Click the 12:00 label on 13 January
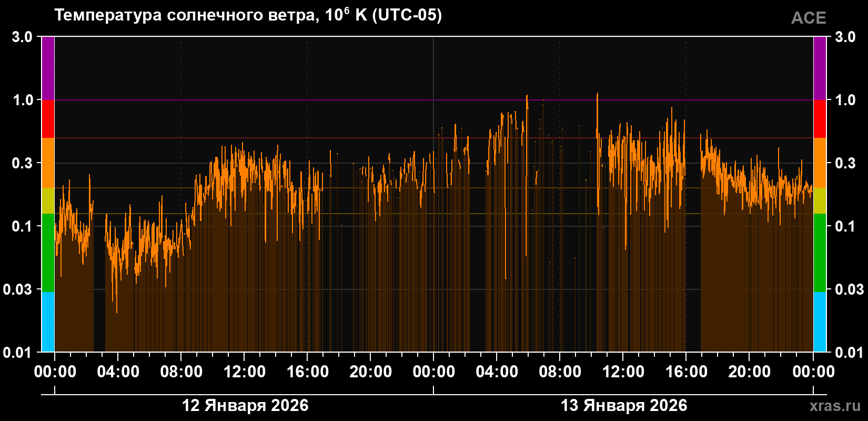 [623, 372]
